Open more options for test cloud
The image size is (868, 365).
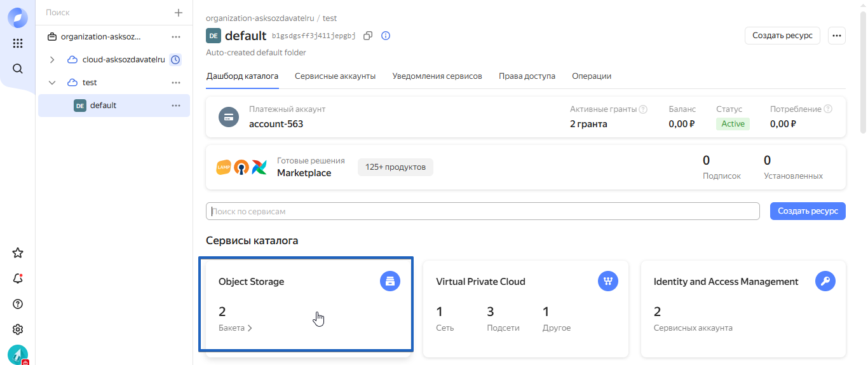176,83
